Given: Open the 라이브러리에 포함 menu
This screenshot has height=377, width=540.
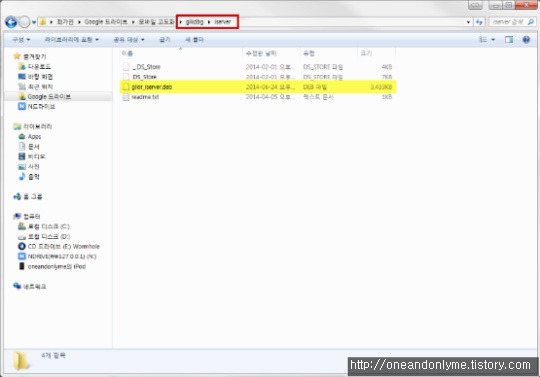Looking at the screenshot, I should pyautogui.click(x=72, y=40).
